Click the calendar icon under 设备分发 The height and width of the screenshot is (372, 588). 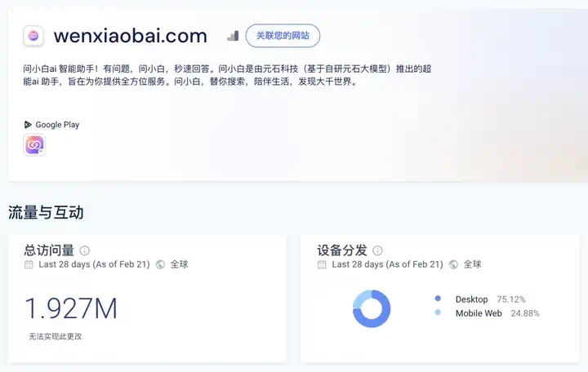[322, 264]
